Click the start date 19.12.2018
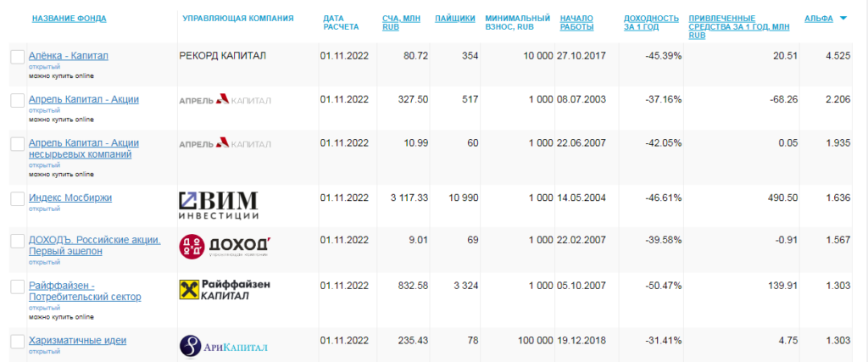This screenshot has height=362, width=868. click(x=581, y=340)
